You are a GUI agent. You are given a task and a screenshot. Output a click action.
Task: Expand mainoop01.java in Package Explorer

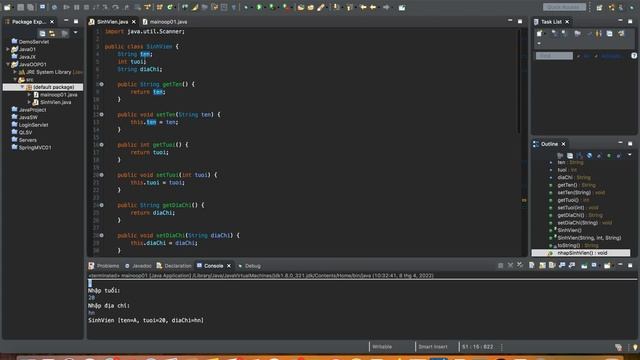coord(29,94)
